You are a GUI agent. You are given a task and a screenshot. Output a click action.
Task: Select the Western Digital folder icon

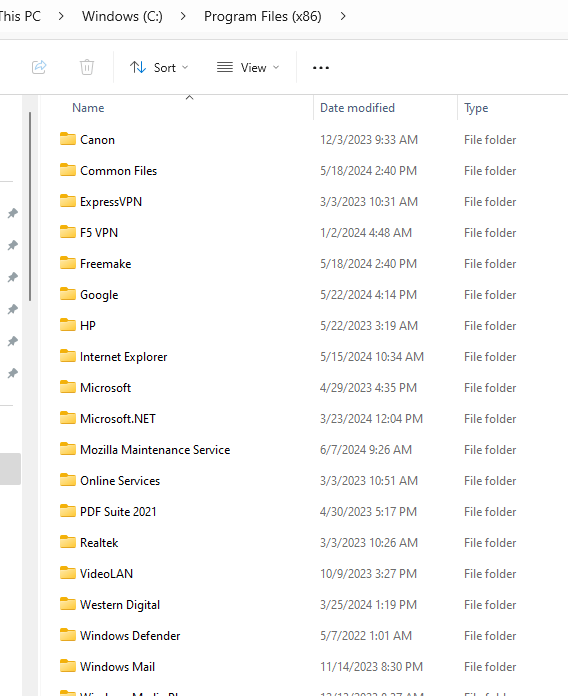(68, 604)
